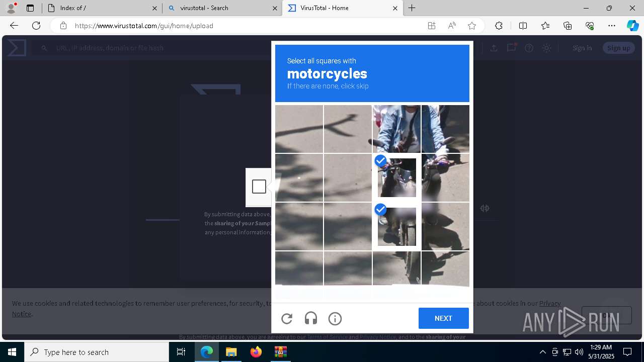Screen dimensions: 644x362
Task: Open File Explorer from taskbar
Action: click(231, 352)
